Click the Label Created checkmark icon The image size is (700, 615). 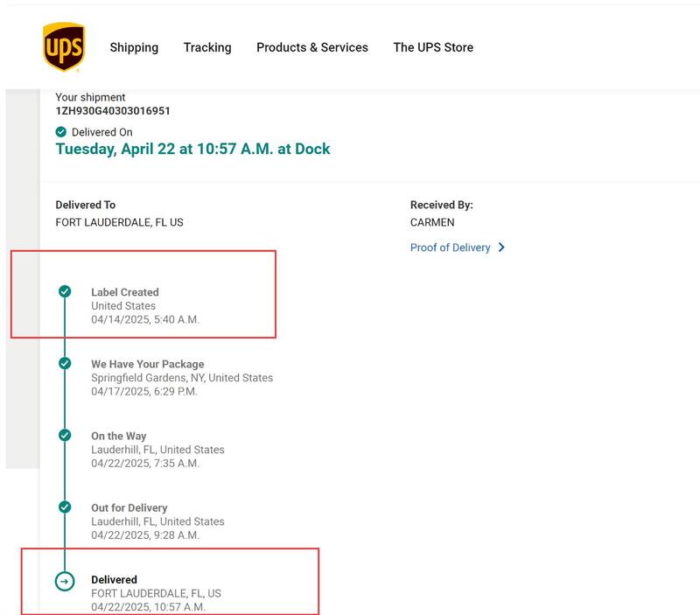coord(65,291)
